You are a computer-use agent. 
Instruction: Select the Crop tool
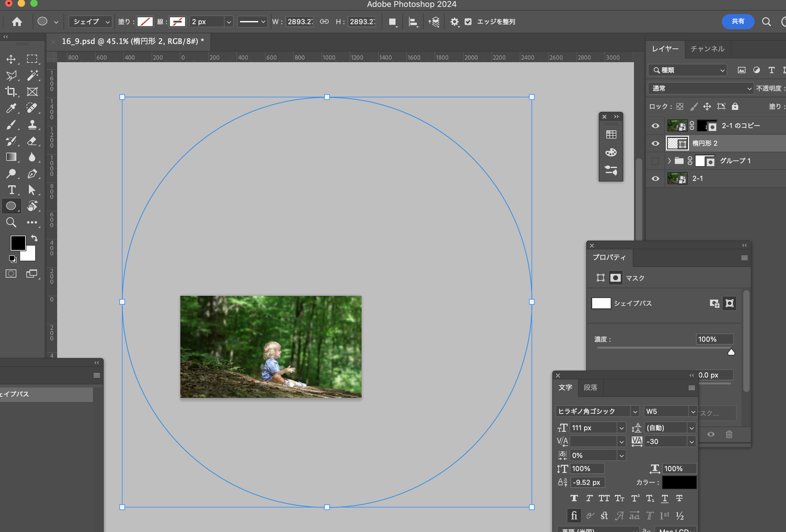(x=11, y=91)
